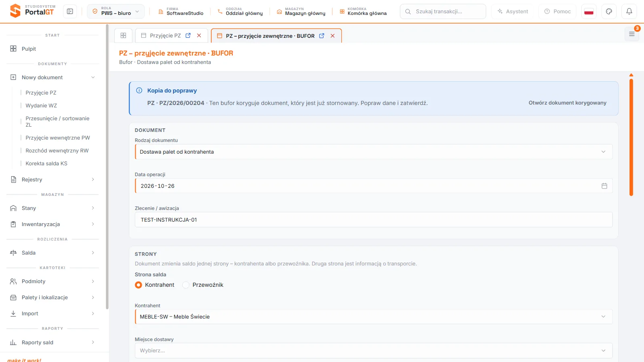Screen dimensions: 644x362
Task: Collapse the sidebar panel toggle icon
Action: (70, 11)
